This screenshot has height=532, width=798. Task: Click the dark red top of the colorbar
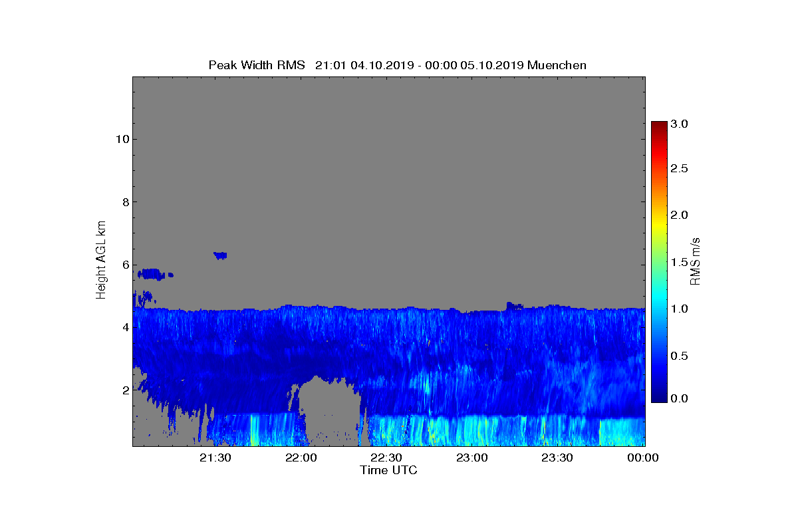click(658, 126)
